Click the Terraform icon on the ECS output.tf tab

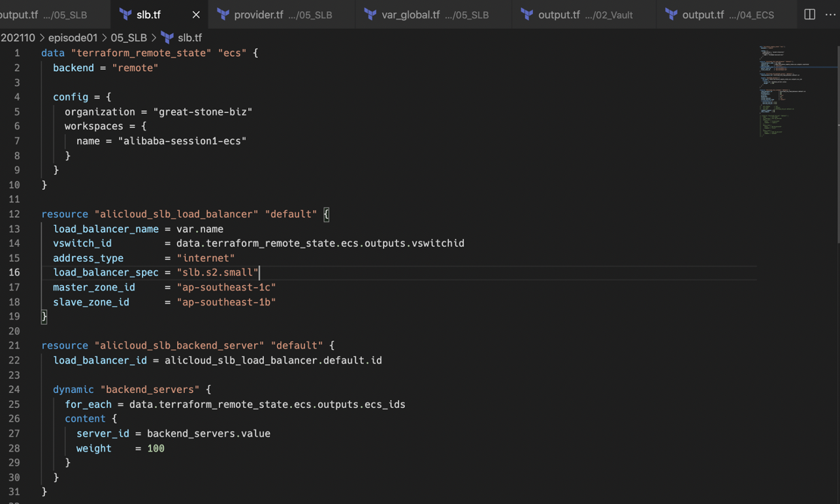(x=671, y=14)
